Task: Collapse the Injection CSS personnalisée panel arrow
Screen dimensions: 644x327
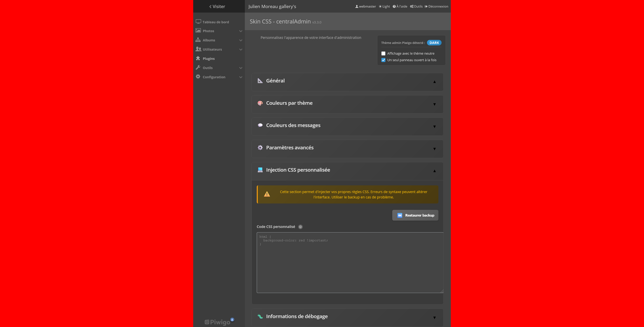Action: click(434, 171)
